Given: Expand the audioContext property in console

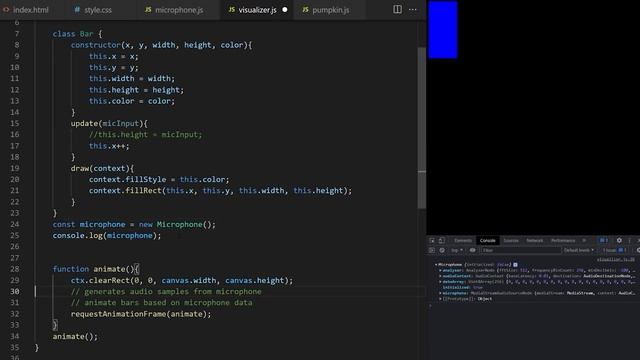Looking at the screenshot, I should pos(440,276).
